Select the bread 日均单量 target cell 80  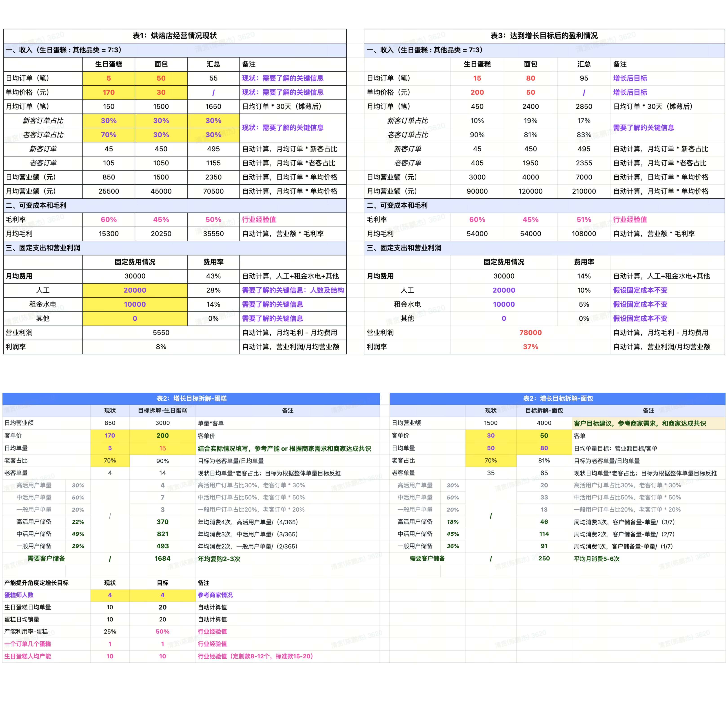click(x=544, y=448)
